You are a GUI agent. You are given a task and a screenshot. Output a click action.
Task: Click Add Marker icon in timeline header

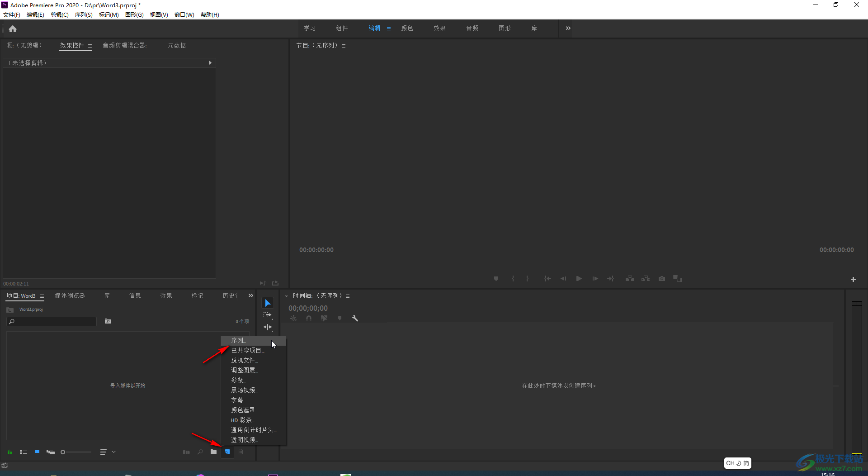point(340,319)
